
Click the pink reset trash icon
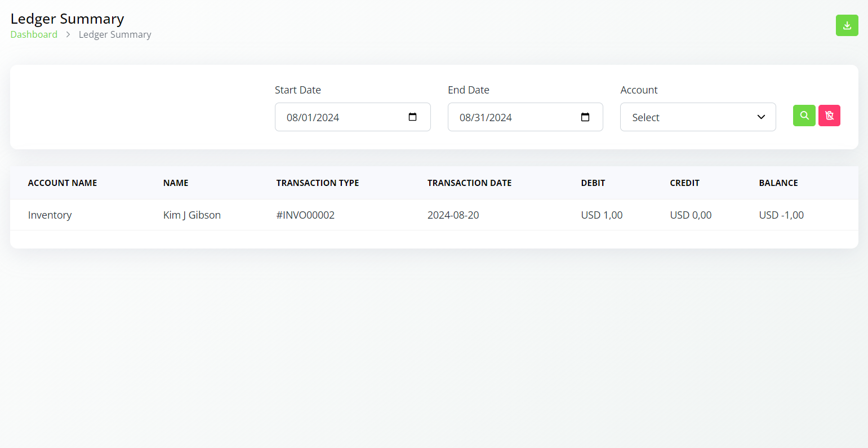coord(829,116)
